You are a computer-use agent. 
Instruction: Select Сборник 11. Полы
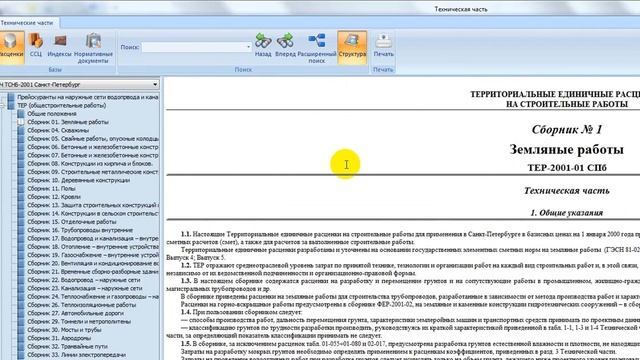51,189
